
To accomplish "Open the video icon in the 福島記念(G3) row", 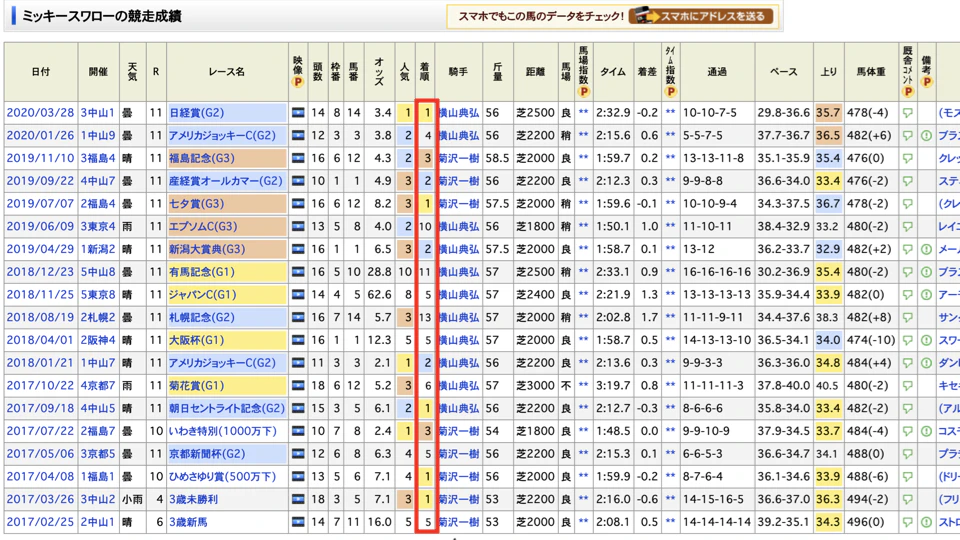I will (x=298, y=158).
